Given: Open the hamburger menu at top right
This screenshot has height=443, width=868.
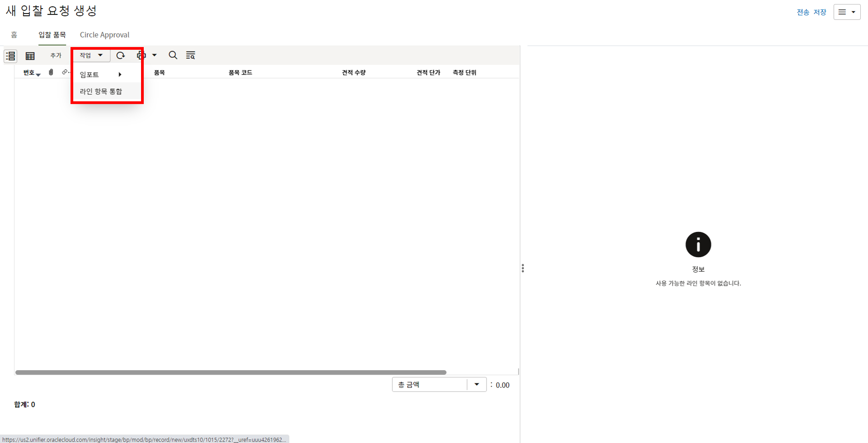Looking at the screenshot, I should [846, 12].
